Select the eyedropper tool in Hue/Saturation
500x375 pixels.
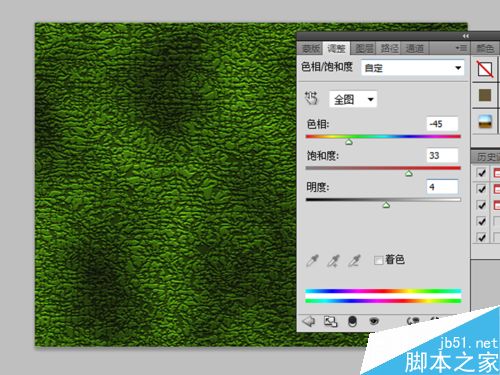tap(312, 260)
